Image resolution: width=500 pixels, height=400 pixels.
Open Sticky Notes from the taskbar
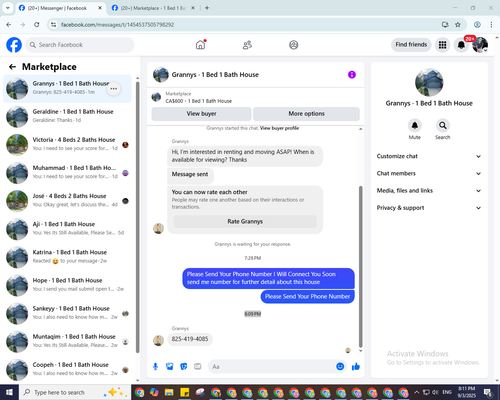(184, 392)
